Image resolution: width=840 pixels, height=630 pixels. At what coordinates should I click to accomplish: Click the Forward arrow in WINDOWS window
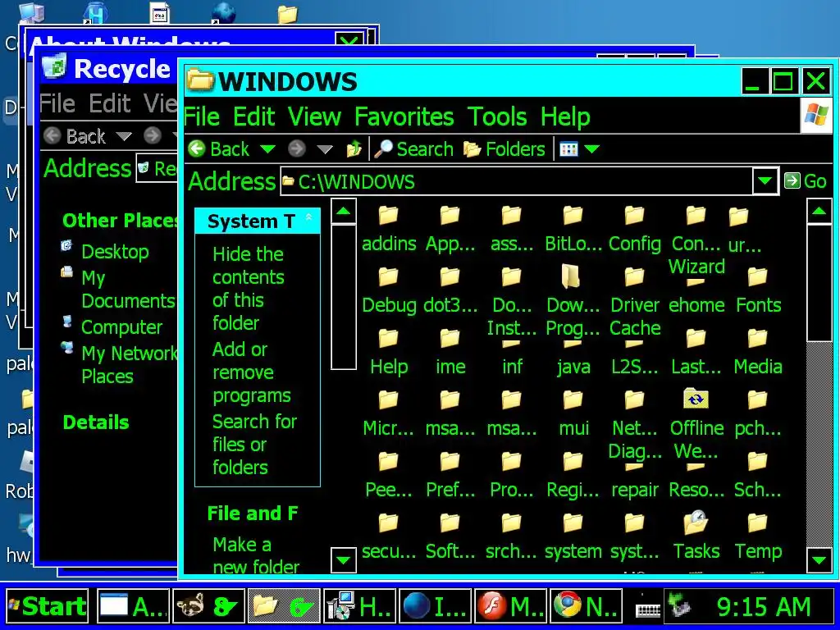(x=297, y=149)
